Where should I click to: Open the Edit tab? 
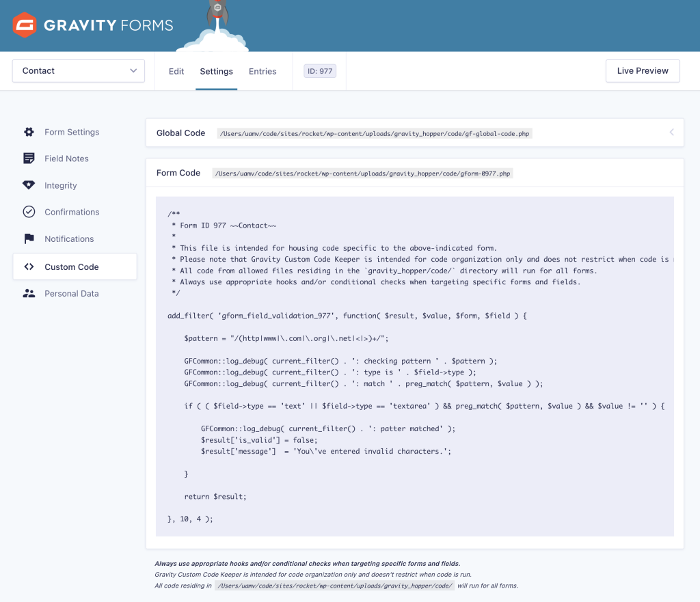176,70
